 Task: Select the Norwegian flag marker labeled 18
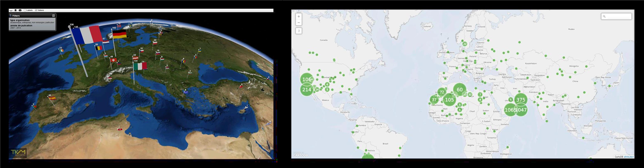point(119,26)
